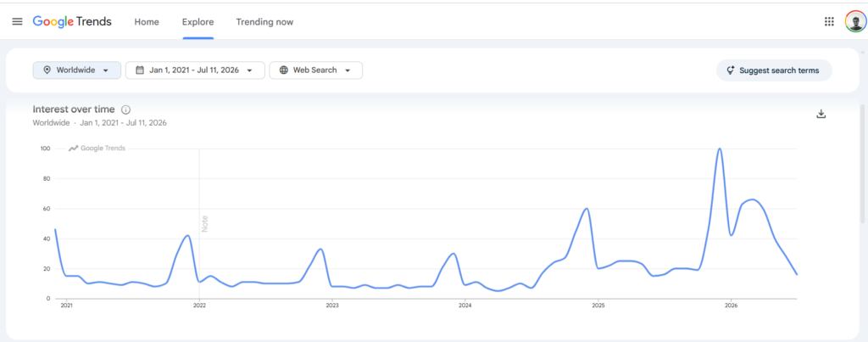Click the location pin icon in Worldwide filter
Screen dimensions: 868x342
47,70
